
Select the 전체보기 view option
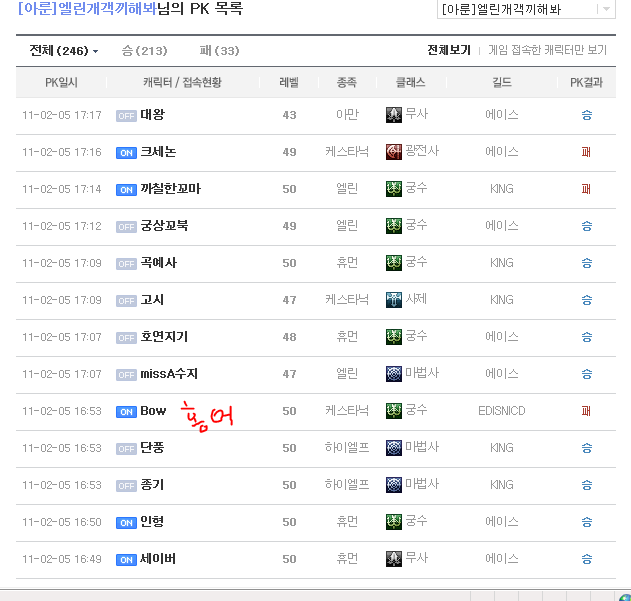[x=448, y=50]
